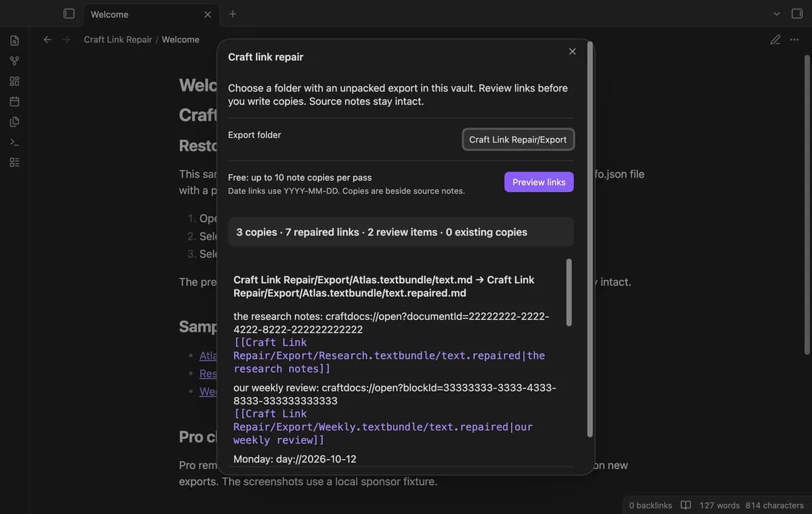Screen dimensions: 812x514
Task: Toggle the right sidebar panel
Action: (796, 14)
